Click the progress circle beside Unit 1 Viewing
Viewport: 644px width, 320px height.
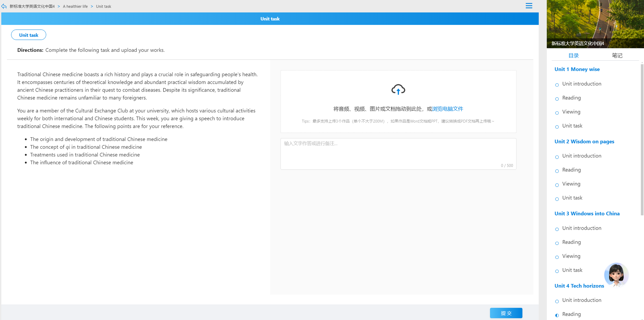pyautogui.click(x=557, y=113)
